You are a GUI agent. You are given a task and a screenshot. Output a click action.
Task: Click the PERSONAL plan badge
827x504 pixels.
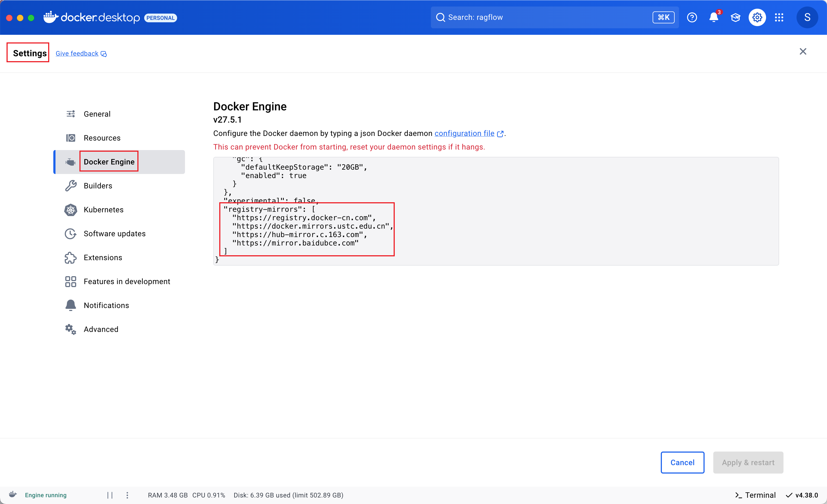(x=161, y=18)
